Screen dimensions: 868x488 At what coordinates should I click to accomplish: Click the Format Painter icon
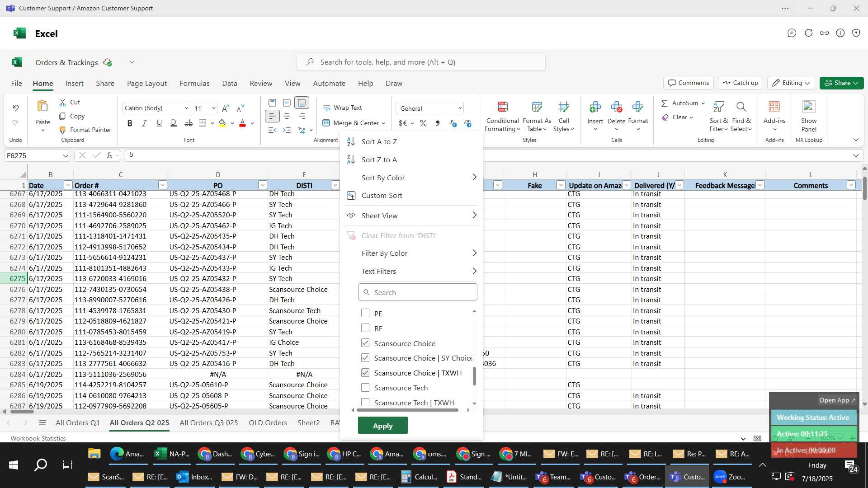(x=63, y=130)
